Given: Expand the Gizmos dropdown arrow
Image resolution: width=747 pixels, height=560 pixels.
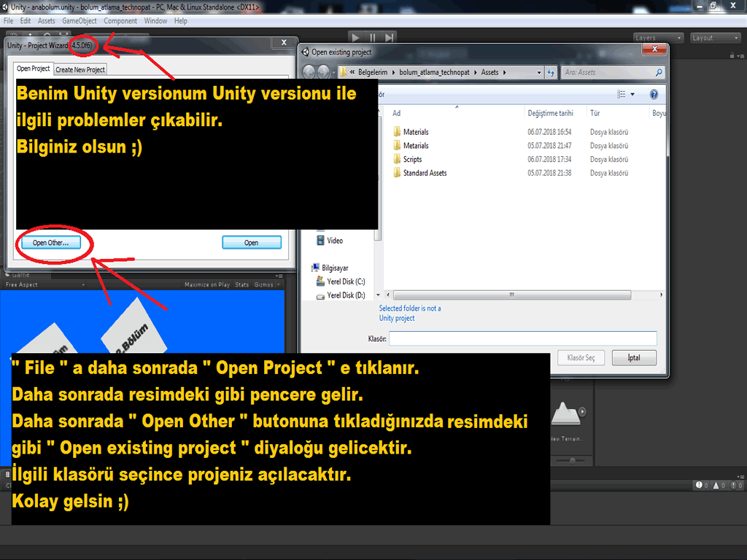Looking at the screenshot, I should (278, 285).
